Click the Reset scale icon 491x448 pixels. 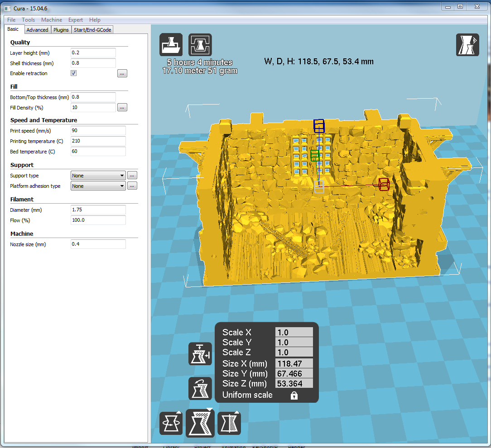coord(200,389)
